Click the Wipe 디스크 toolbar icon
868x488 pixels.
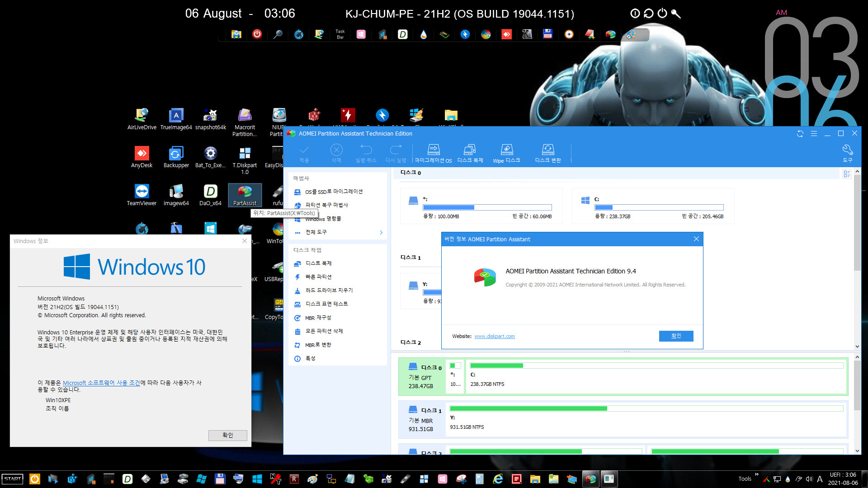click(x=506, y=154)
